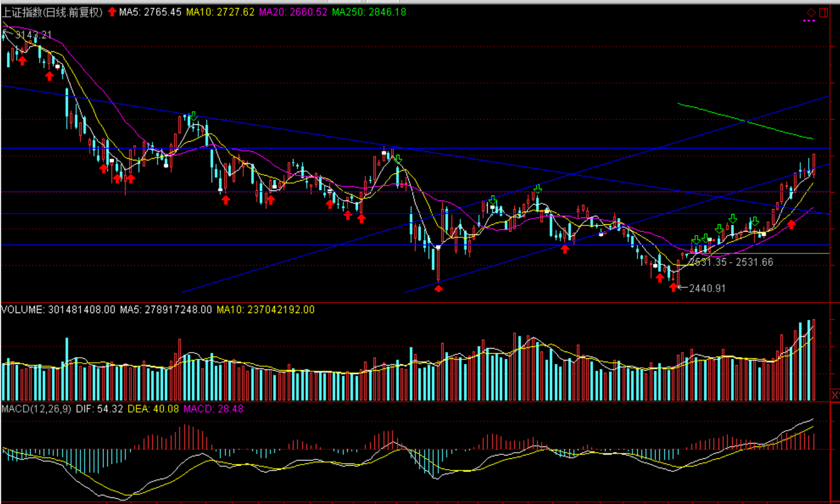Click the split-panel icon in top-right corner
This screenshot has width=840, height=504.
[824, 12]
